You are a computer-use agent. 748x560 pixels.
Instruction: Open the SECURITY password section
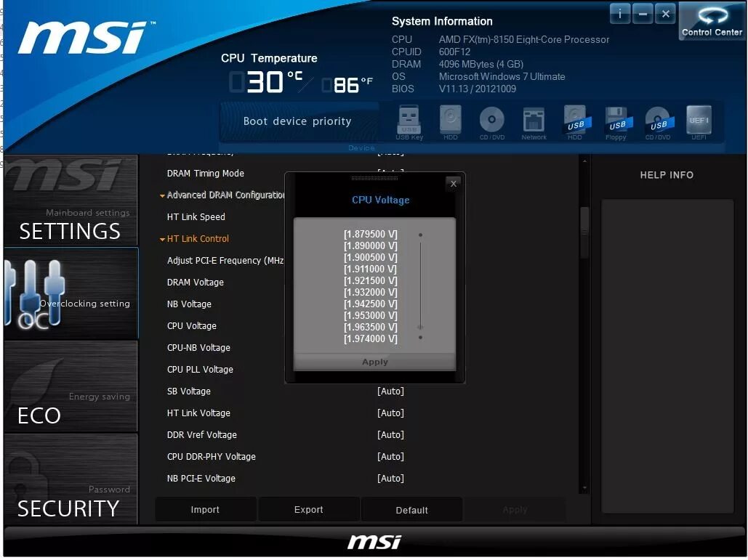point(71,479)
